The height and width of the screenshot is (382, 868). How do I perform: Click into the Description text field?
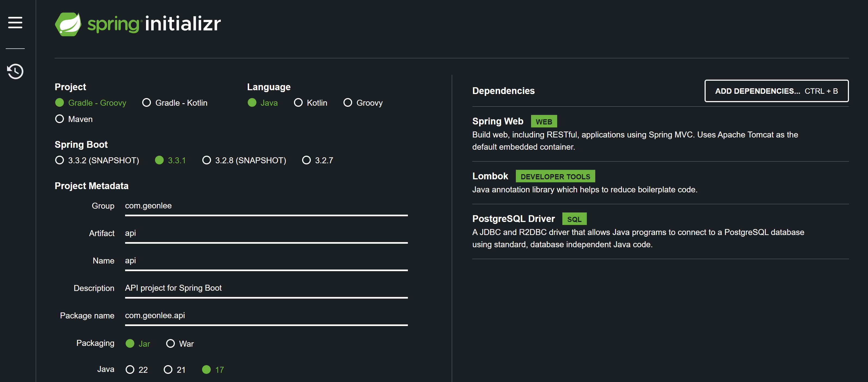pos(266,288)
